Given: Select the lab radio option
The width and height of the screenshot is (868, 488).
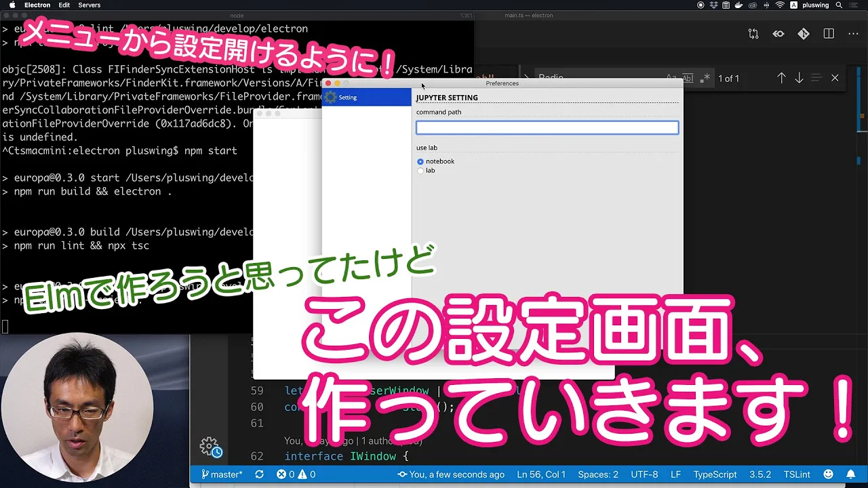Looking at the screenshot, I should [x=420, y=171].
